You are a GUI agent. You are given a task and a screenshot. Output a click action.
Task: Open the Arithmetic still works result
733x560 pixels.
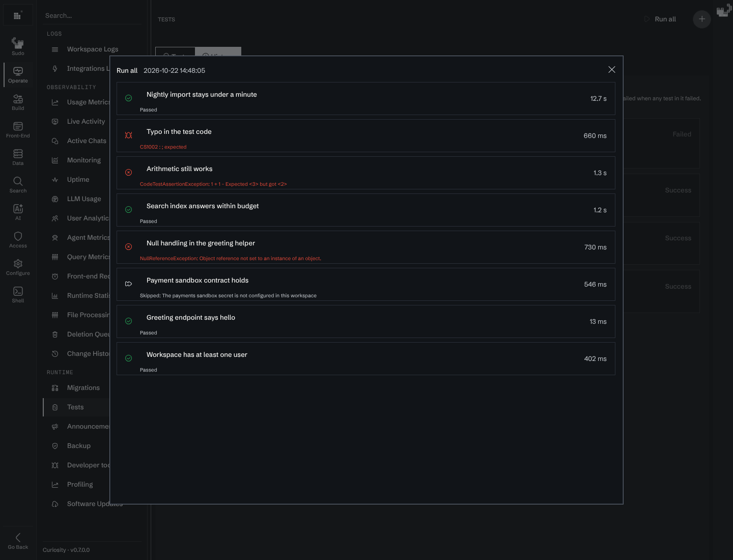tap(366, 173)
